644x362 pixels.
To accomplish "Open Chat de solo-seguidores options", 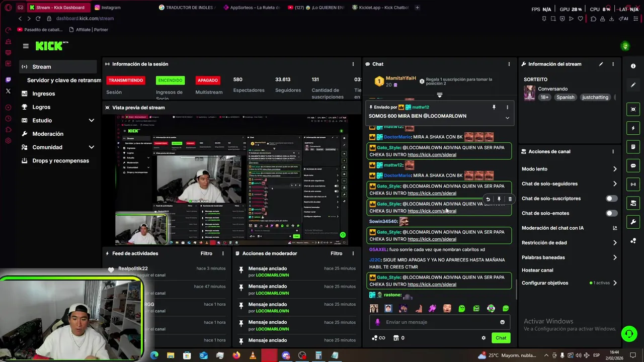I will click(x=569, y=184).
